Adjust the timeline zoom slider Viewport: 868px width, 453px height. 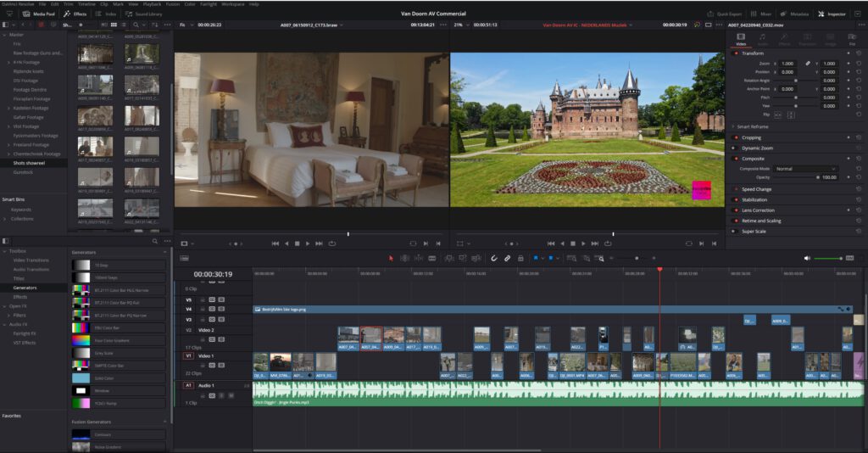coord(632,258)
